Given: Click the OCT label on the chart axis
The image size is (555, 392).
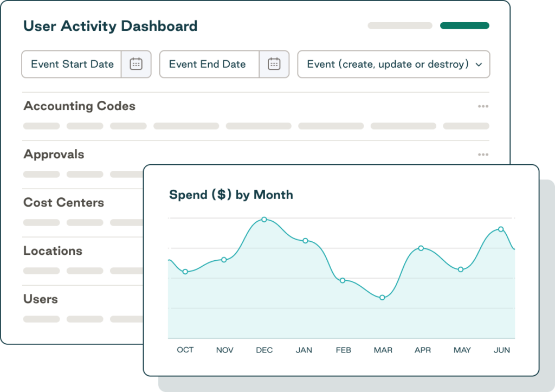Looking at the screenshot, I should coord(185,350).
